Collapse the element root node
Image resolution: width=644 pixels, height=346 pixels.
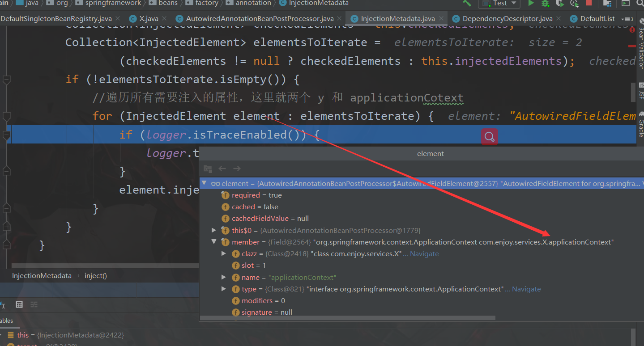[x=205, y=183]
